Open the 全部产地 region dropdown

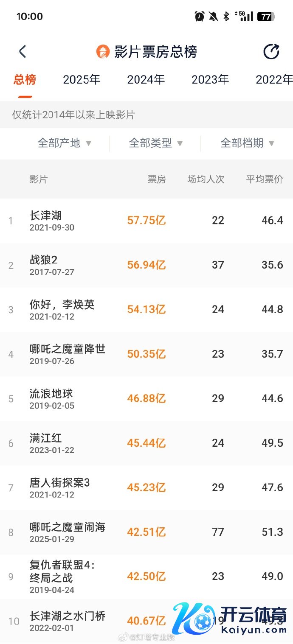click(x=65, y=143)
